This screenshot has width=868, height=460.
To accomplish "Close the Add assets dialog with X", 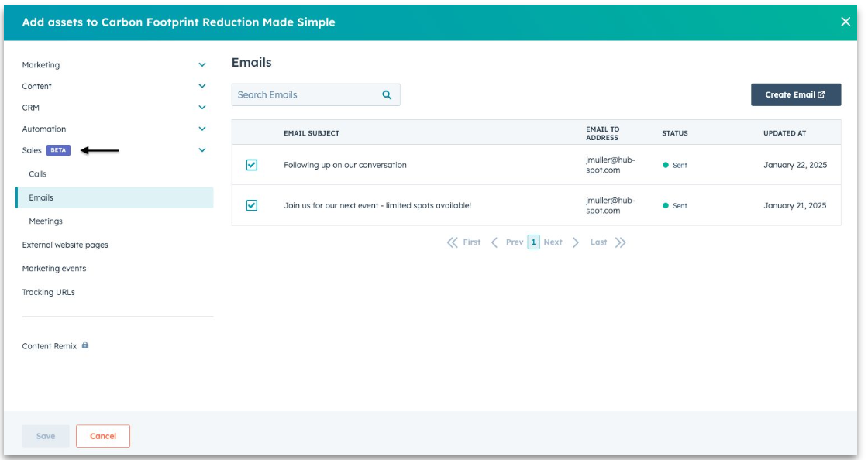I will [x=846, y=22].
